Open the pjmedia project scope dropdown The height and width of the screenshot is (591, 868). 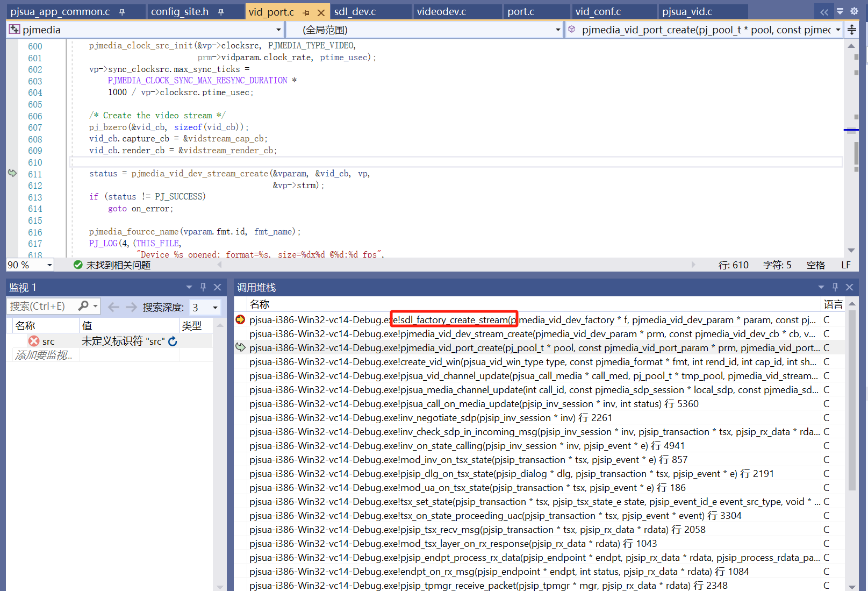(x=278, y=30)
